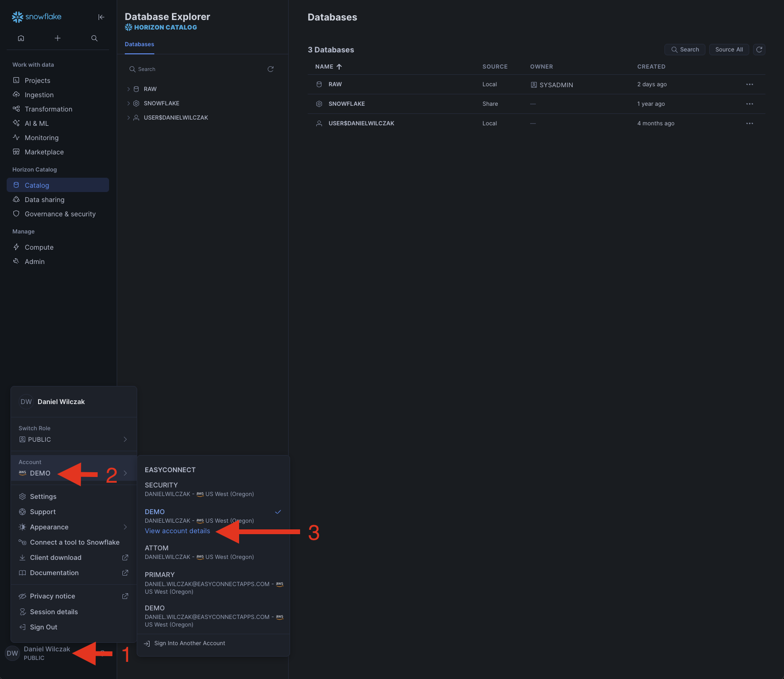Select the ATTOM account
The height and width of the screenshot is (679, 784).
click(157, 548)
